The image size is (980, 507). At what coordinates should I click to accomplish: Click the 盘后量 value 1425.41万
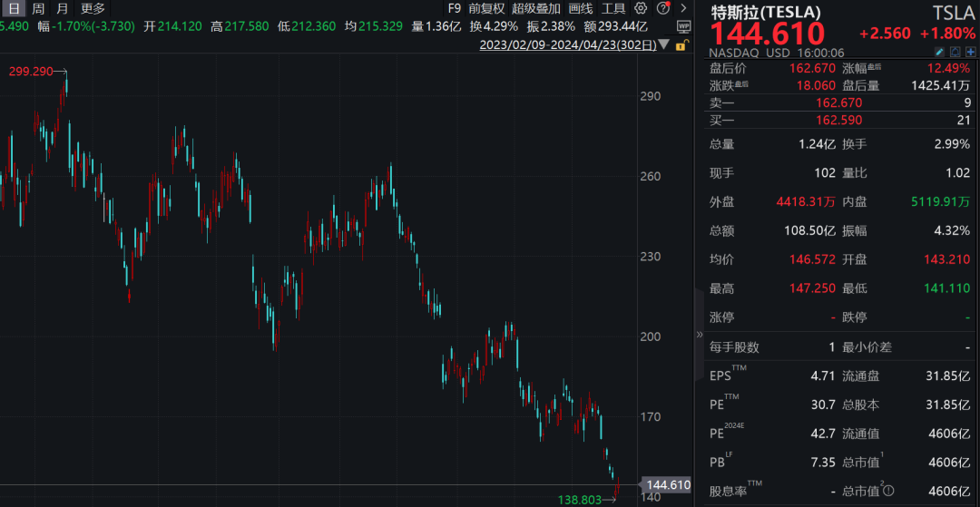(942, 85)
